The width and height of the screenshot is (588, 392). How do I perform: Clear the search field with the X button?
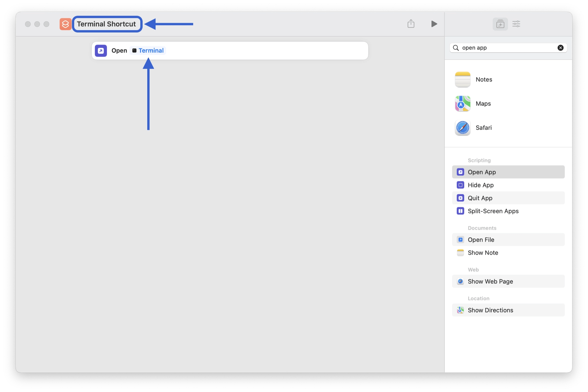(x=560, y=48)
